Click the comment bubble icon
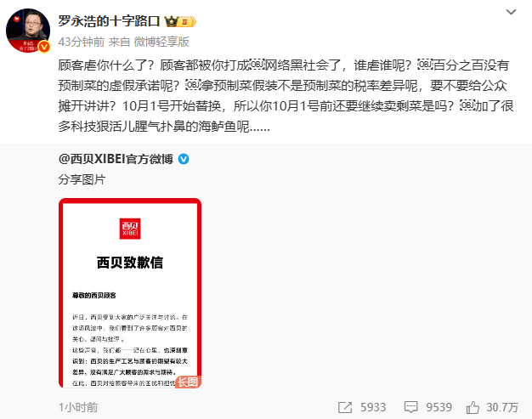The width and height of the screenshot is (532, 419). pos(410,407)
